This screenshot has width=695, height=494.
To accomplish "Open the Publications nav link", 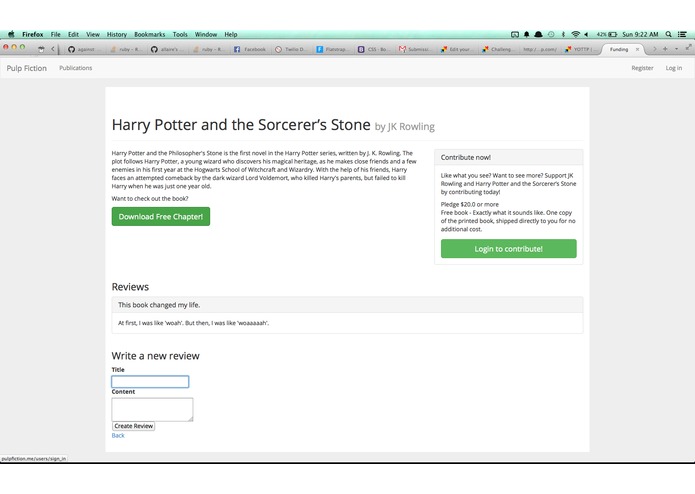I will (76, 68).
